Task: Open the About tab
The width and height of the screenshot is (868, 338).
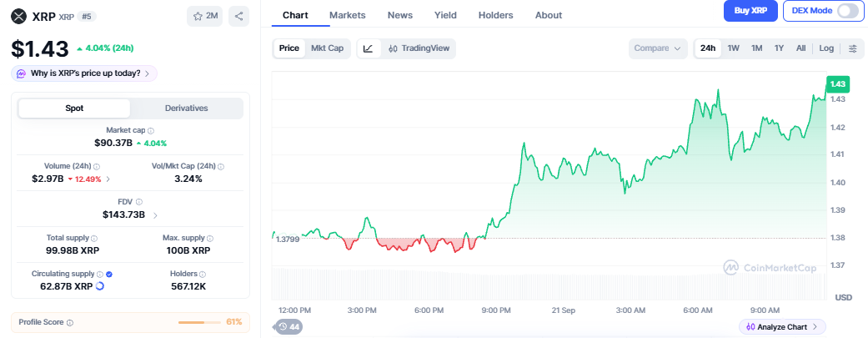Action: (549, 16)
